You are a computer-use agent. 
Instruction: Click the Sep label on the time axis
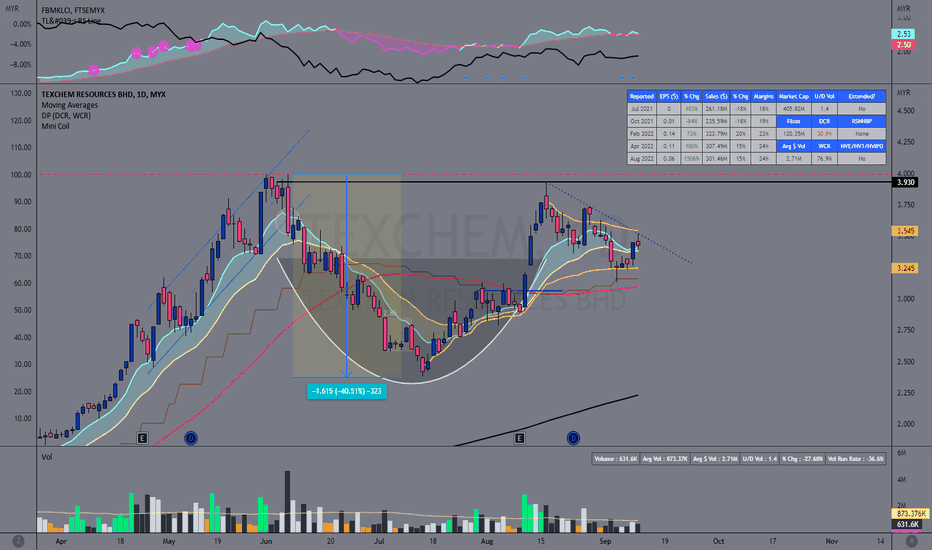(x=605, y=541)
